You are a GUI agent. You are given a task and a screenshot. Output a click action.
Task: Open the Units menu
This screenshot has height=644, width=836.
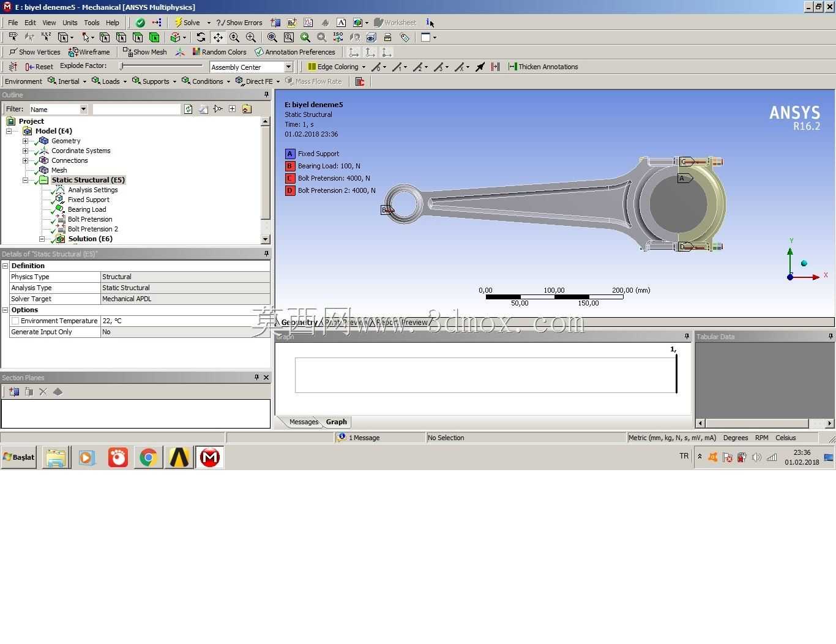(70, 23)
